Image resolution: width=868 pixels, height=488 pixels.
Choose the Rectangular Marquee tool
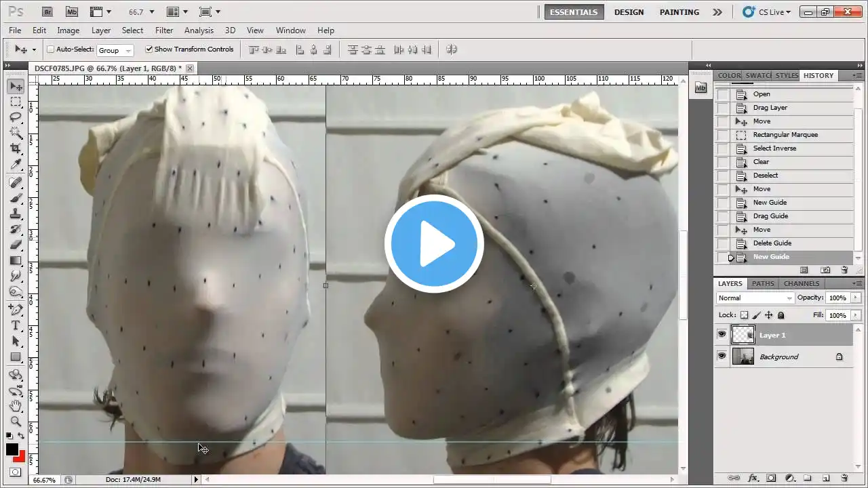(x=16, y=102)
